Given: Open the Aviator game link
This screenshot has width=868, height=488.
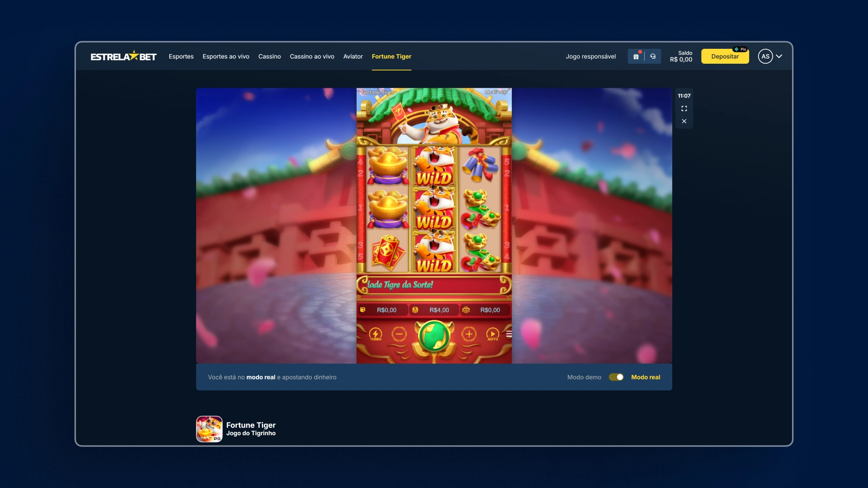Looking at the screenshot, I should tap(353, 56).
